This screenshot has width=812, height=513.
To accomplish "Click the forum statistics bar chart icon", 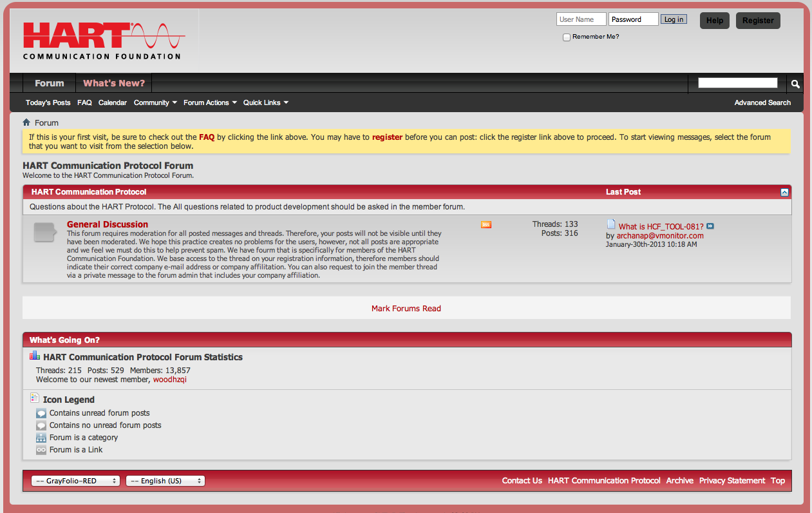I will (x=35, y=356).
